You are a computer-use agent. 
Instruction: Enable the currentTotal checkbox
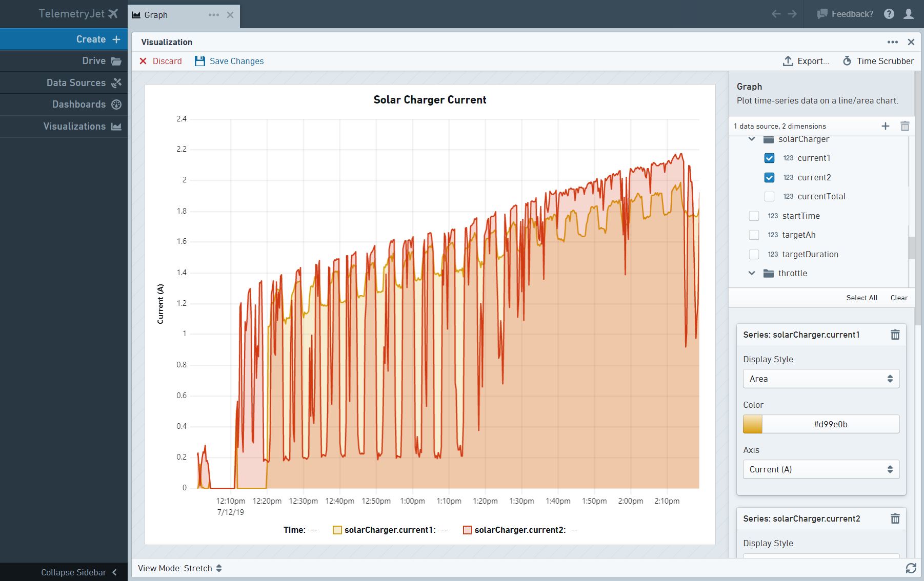(x=769, y=196)
